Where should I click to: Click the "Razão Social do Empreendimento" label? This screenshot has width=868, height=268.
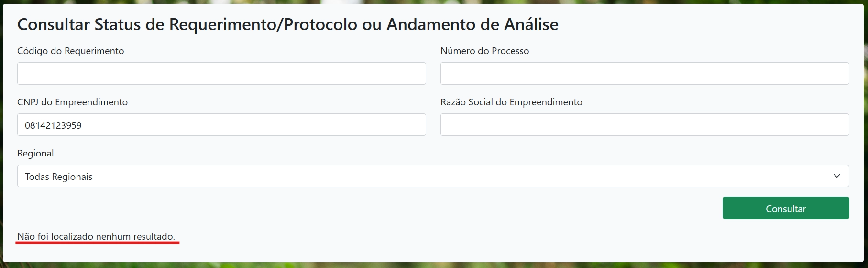(x=511, y=102)
